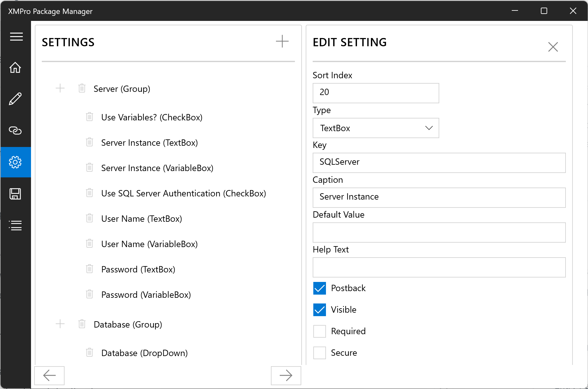The image size is (588, 389).
Task: Uncheck the Postback checkbox
Action: click(x=319, y=288)
